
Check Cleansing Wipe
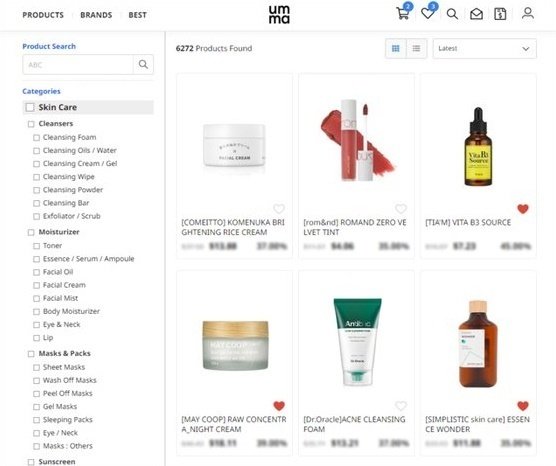(x=36, y=177)
